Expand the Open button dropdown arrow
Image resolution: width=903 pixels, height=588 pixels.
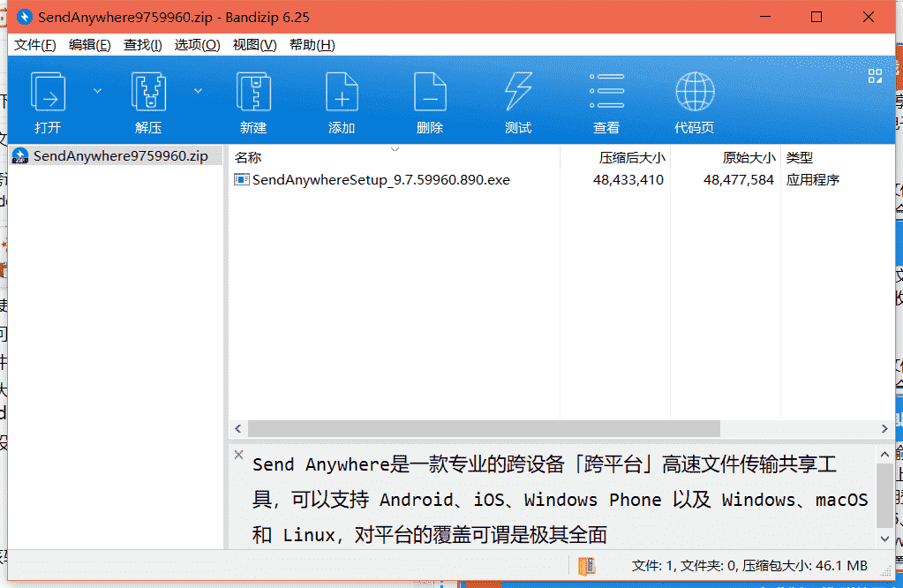97,91
